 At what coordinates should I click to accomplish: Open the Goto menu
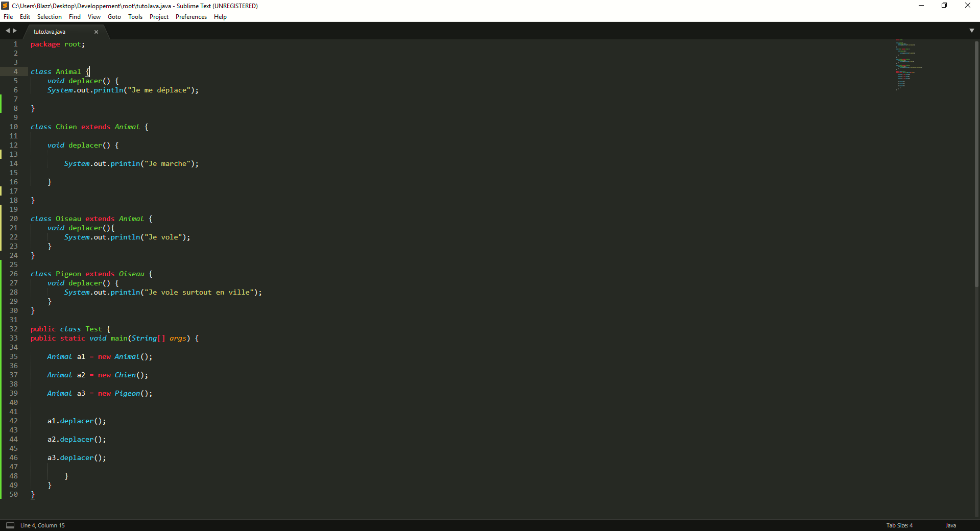(114, 17)
